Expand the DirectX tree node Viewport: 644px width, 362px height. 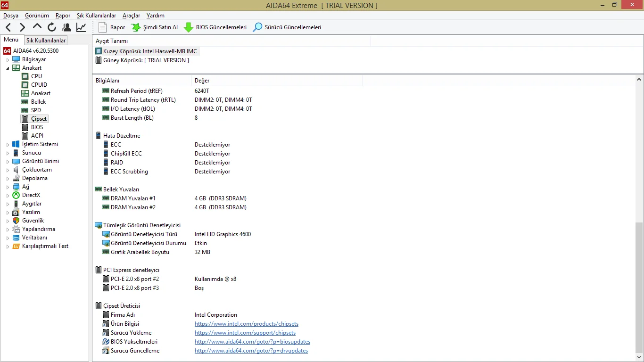point(8,196)
